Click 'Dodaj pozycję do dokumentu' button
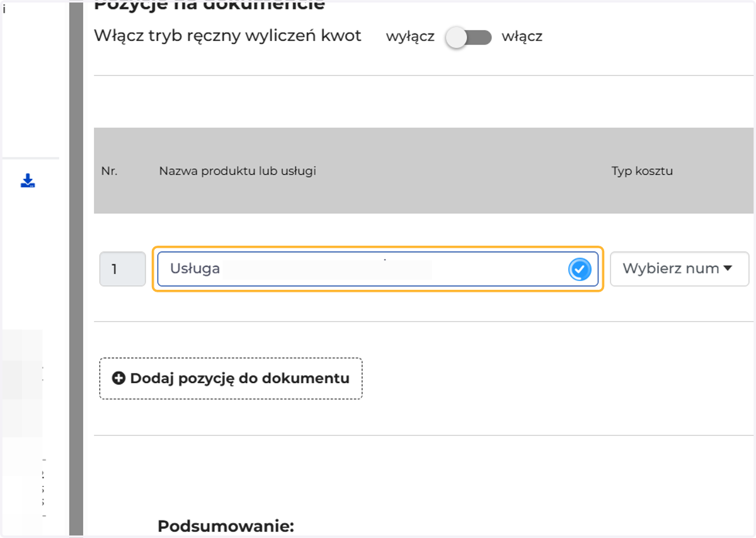This screenshot has height=538, width=756. point(231,379)
